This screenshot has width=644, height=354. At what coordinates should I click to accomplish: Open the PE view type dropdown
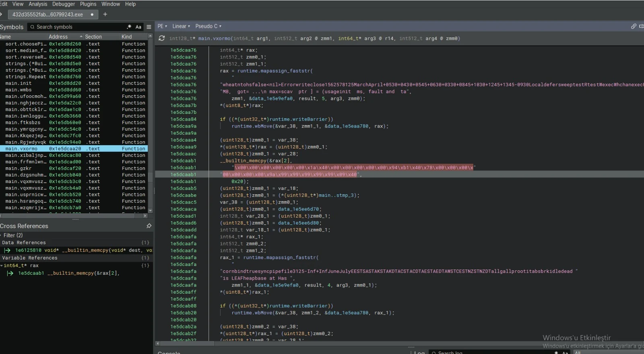pyautogui.click(x=162, y=26)
